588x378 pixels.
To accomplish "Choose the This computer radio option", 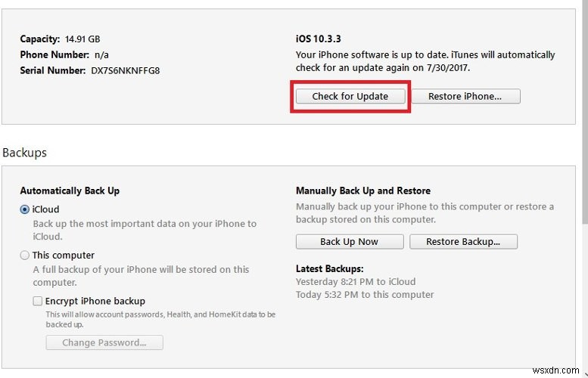I will point(25,256).
